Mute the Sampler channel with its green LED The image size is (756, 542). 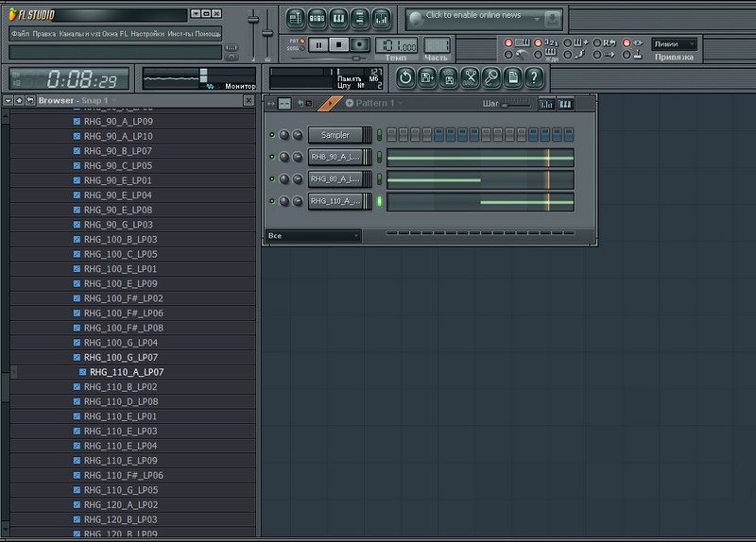[x=272, y=135]
